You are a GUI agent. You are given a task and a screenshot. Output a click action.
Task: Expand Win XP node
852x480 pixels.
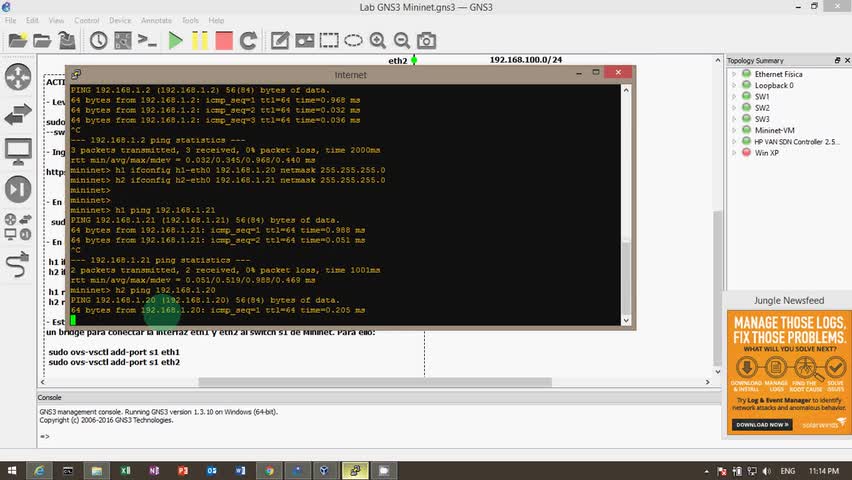pyautogui.click(x=734, y=153)
